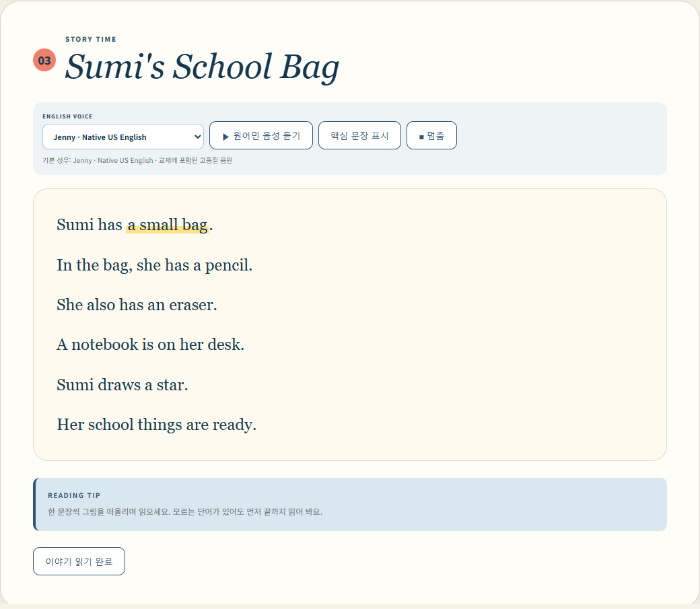Open the English voice dropdown
Image resolution: width=700 pixels, height=609 pixels.
(123, 137)
